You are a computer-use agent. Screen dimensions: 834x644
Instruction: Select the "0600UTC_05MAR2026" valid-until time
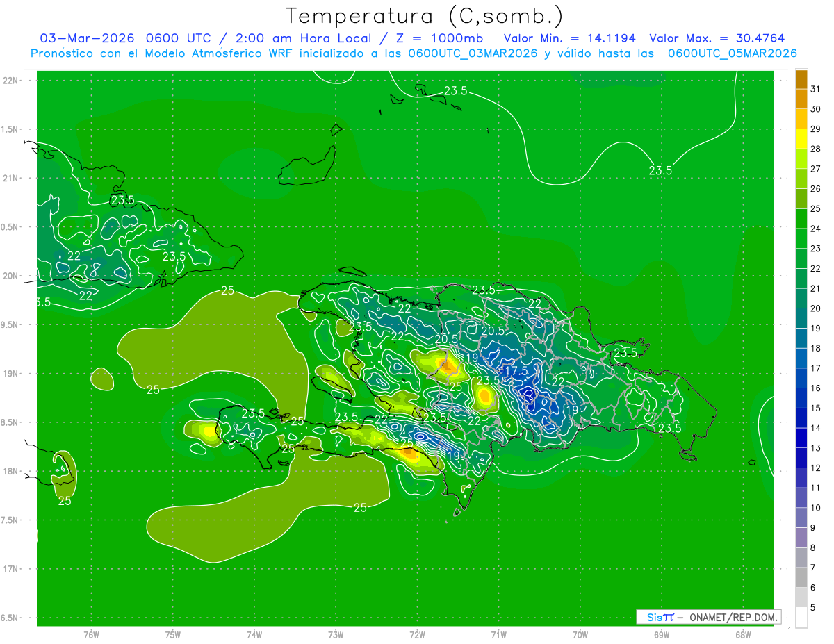click(732, 53)
